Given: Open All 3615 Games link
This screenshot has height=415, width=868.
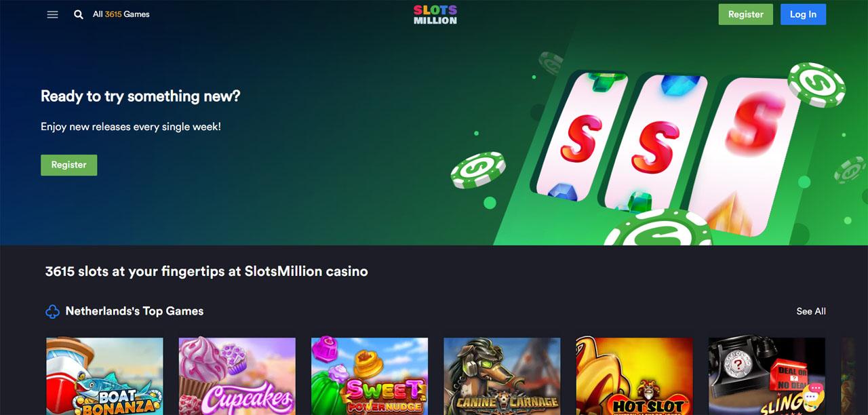Looking at the screenshot, I should (121, 14).
